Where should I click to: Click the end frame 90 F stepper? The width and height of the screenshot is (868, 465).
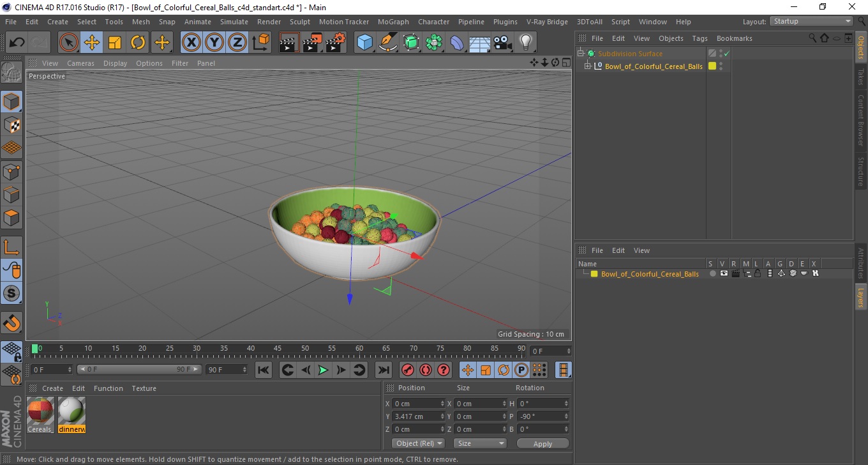[244, 370]
